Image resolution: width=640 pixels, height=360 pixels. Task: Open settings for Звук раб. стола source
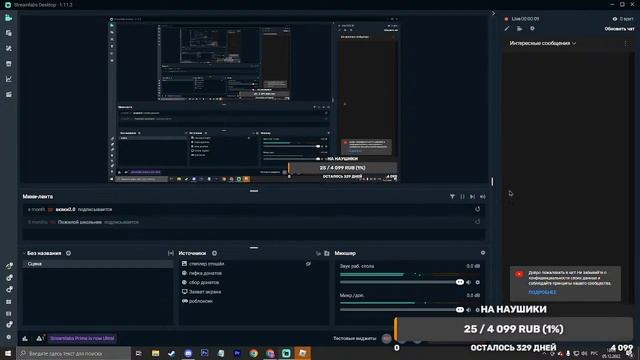[x=478, y=282]
